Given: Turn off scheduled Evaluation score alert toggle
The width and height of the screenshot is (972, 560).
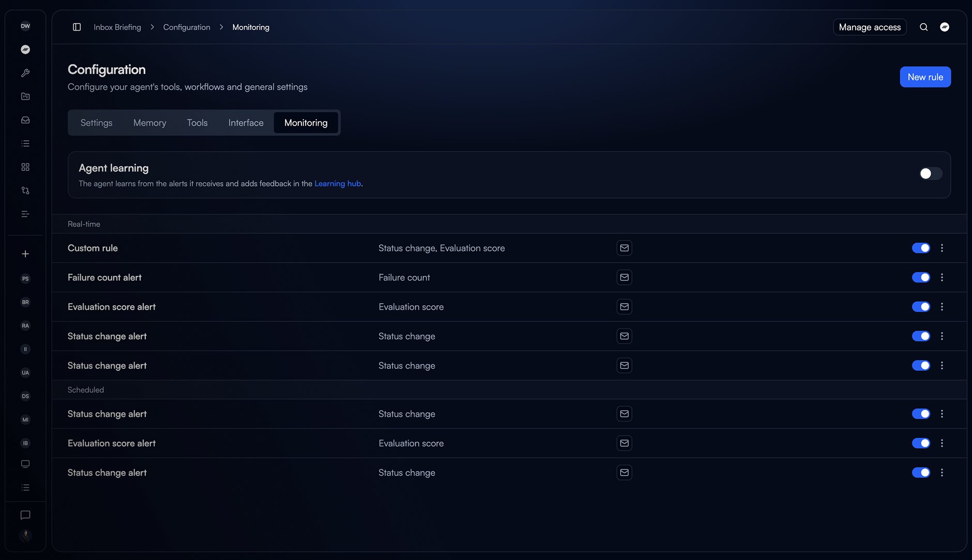Looking at the screenshot, I should click(x=921, y=443).
